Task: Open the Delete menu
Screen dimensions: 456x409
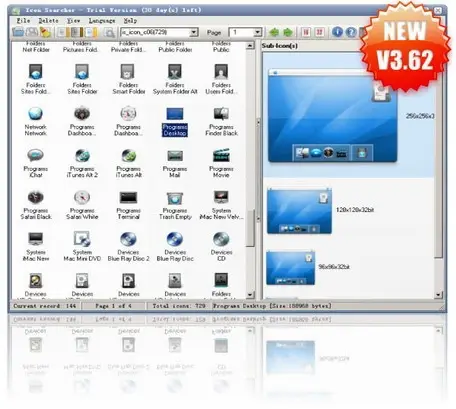Action: click(x=48, y=21)
